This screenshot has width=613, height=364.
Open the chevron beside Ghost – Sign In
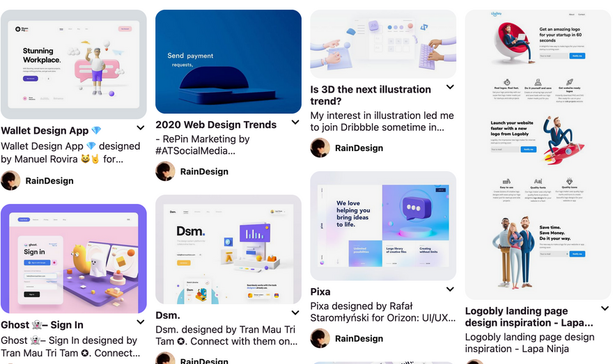pos(141,322)
